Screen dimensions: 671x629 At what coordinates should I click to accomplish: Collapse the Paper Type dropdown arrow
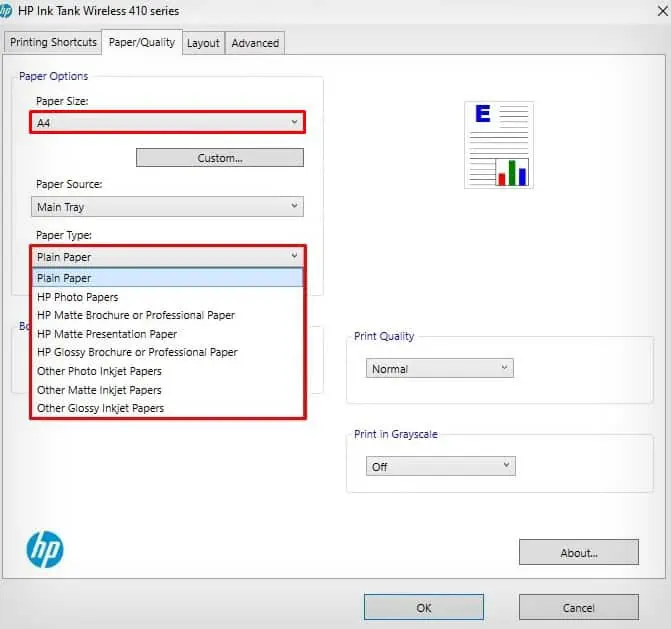point(294,256)
